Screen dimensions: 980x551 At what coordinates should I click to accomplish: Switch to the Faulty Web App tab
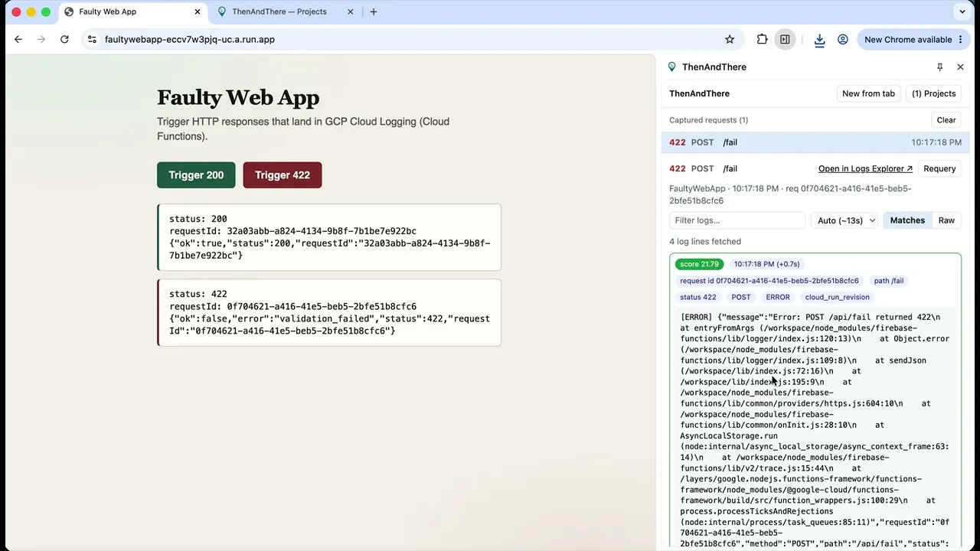pyautogui.click(x=132, y=11)
